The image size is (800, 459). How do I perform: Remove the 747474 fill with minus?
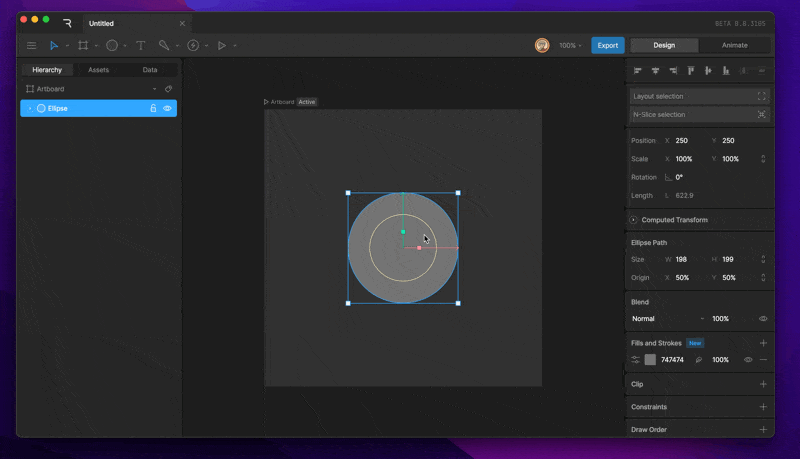click(x=763, y=360)
